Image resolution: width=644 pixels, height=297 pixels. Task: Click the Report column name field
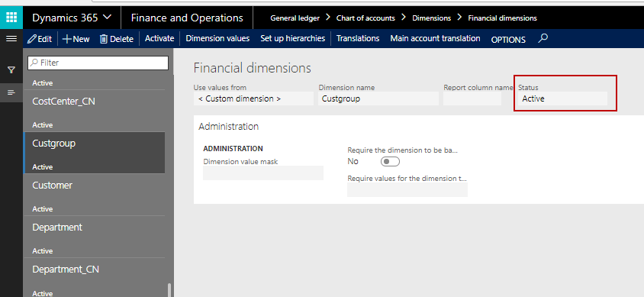(472, 98)
